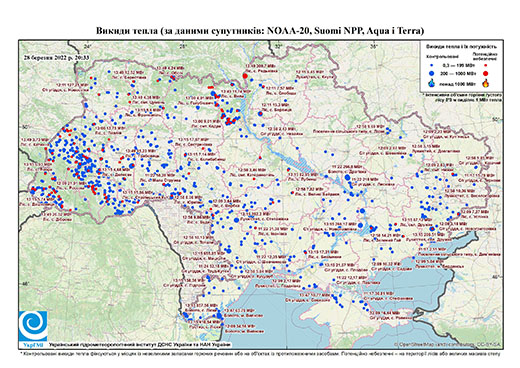Click the blue flame icon in the legend
The image size is (520, 368).
coord(432,83)
